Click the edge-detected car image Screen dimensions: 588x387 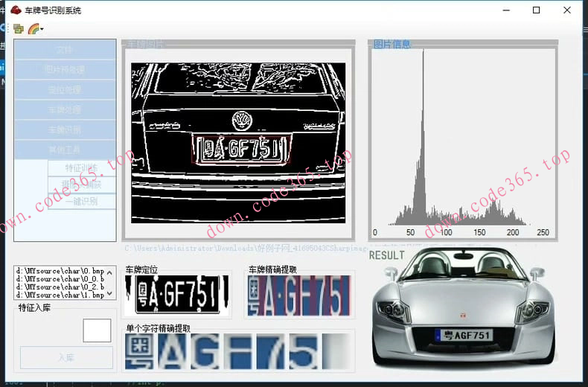(238, 143)
